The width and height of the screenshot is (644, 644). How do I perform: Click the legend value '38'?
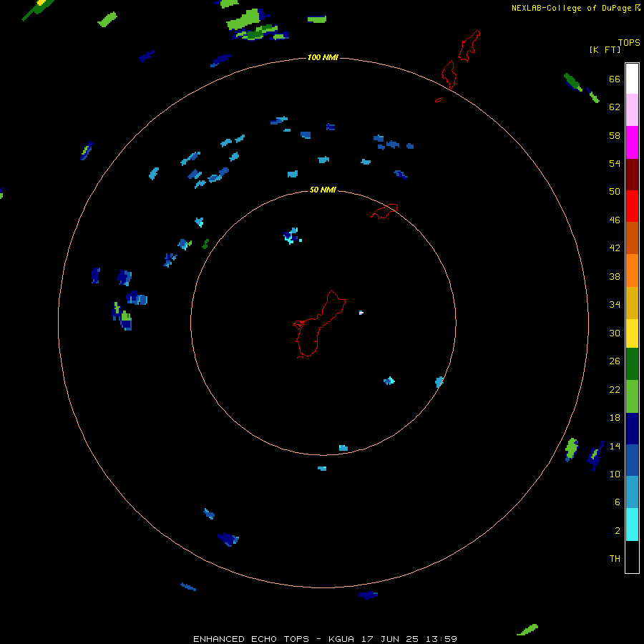615,276
